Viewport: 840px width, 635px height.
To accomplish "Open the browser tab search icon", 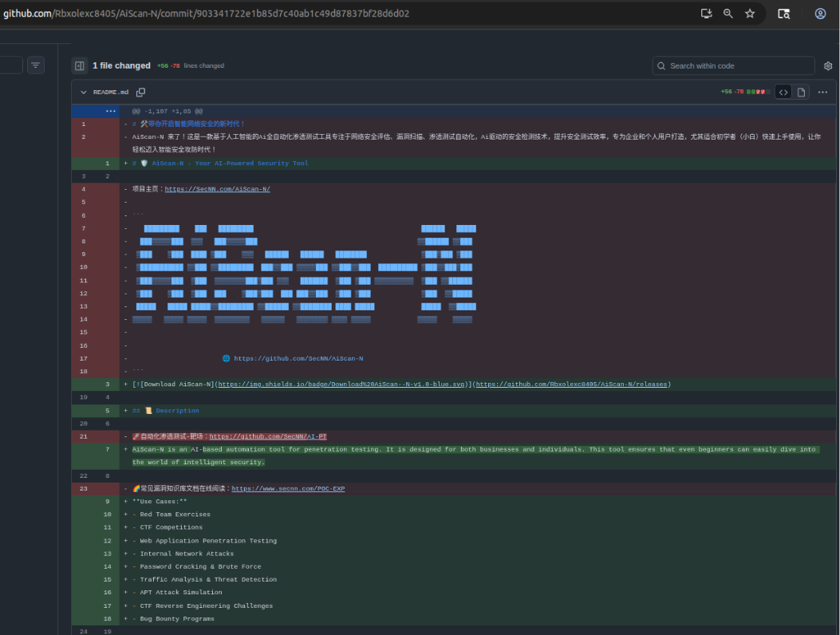I will pyautogui.click(x=784, y=14).
